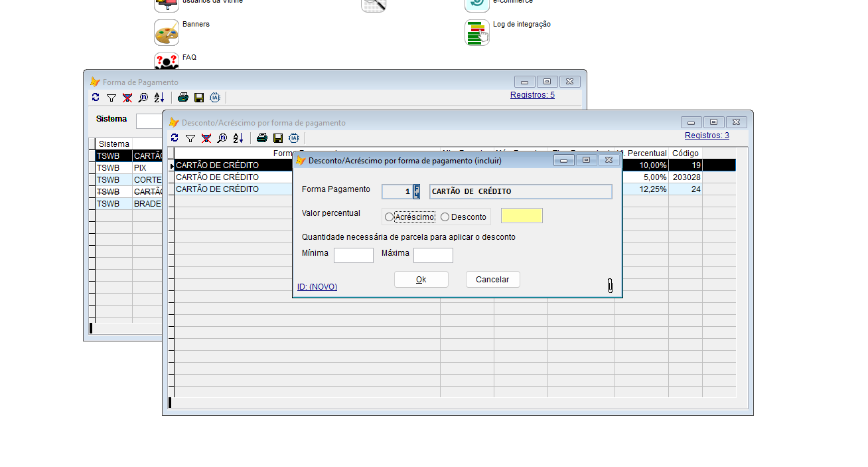Open usuários da Vitrine icon
The width and height of the screenshot is (868, 467).
coord(167,5)
